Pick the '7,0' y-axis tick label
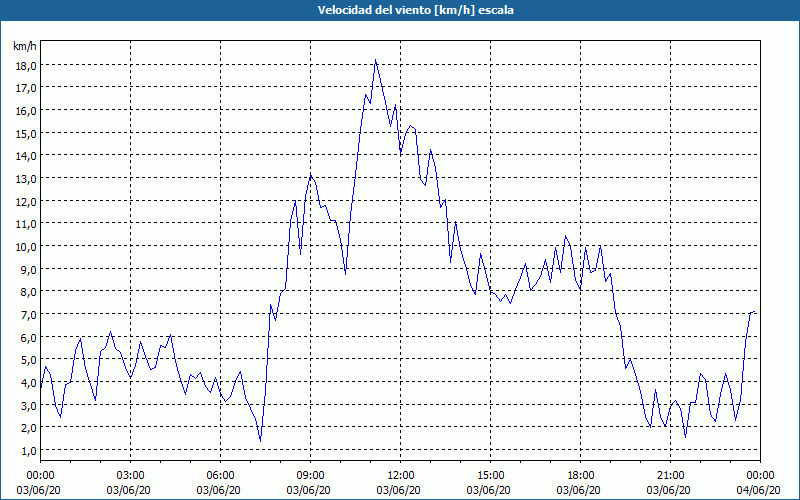Viewport: 800px width, 500px height. click(x=29, y=314)
